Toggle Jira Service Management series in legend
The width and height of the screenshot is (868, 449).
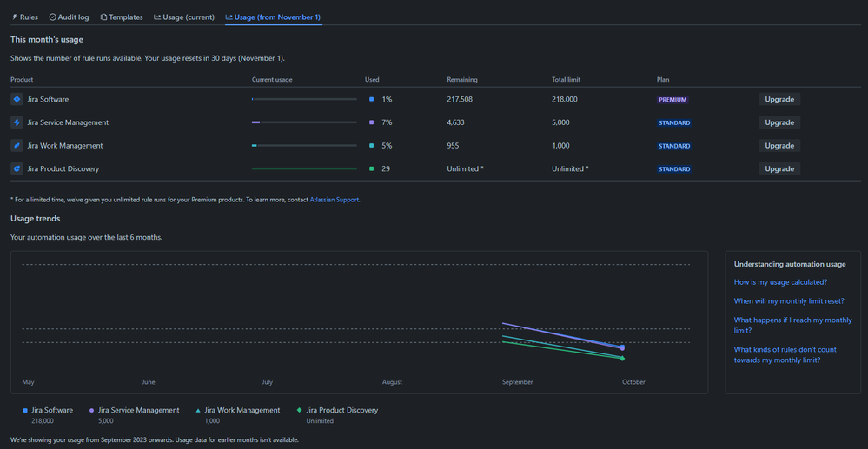point(134,415)
